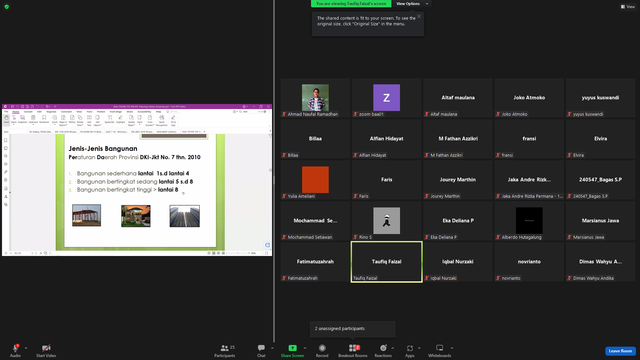640x360 pixels.
Task: Select Rino S participant tile
Action: (387, 220)
